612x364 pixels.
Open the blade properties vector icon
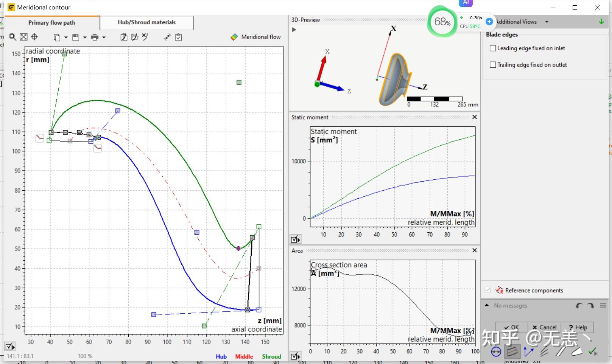coord(528,352)
